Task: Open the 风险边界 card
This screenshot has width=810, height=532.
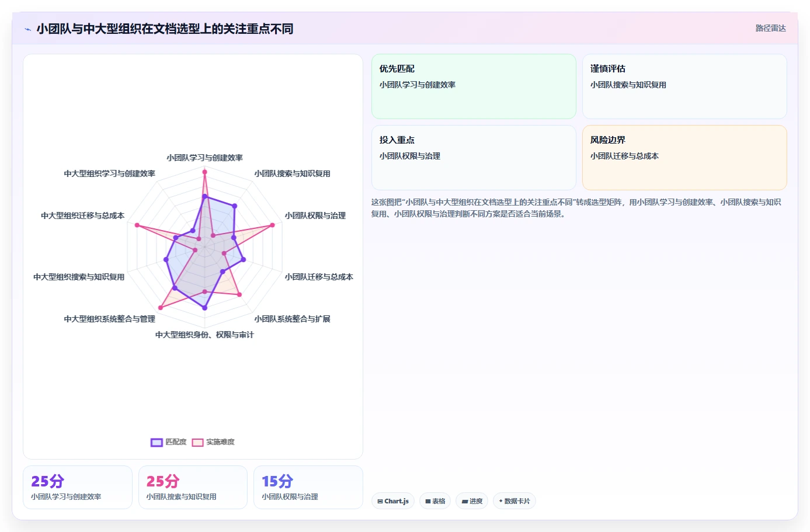Action: click(684, 158)
